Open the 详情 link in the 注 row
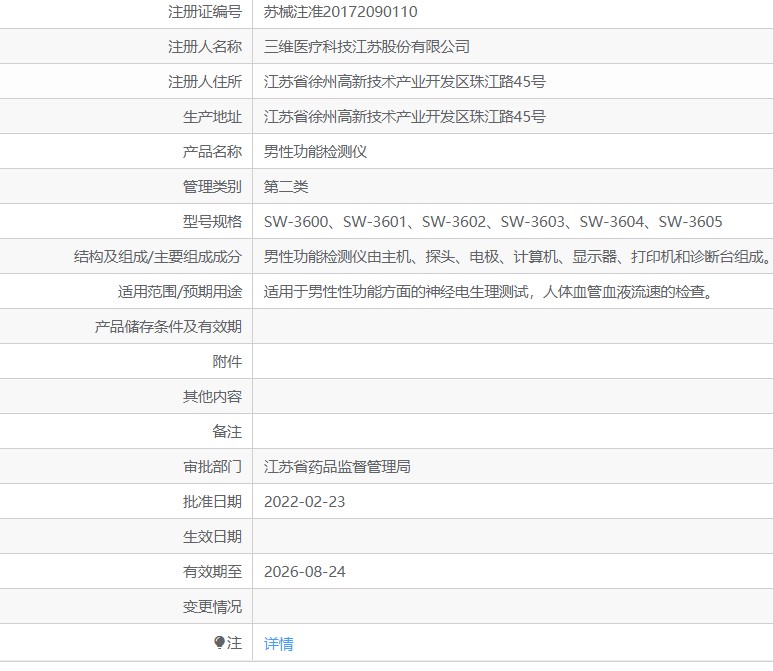Image resolution: width=773 pixels, height=671 pixels. [x=279, y=643]
